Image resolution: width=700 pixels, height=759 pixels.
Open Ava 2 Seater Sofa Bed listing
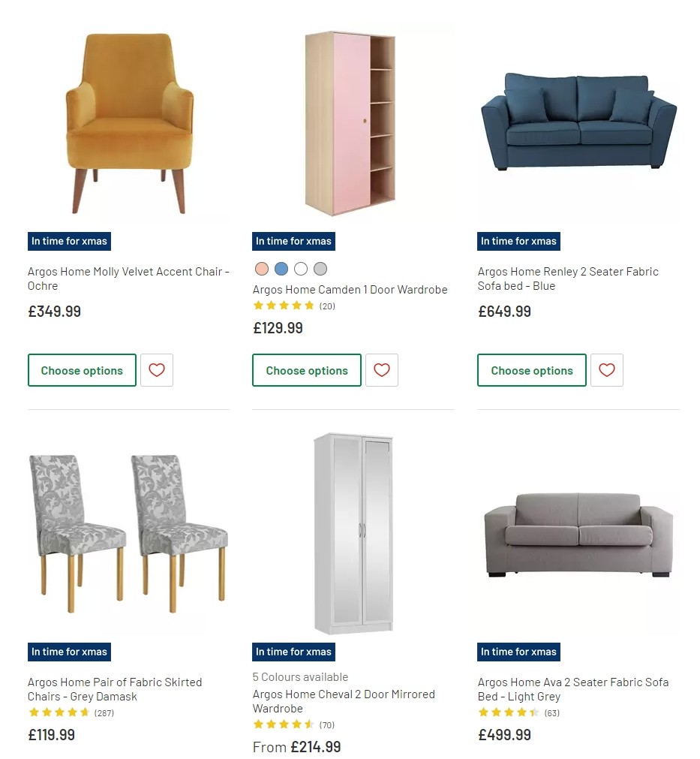[x=573, y=689]
